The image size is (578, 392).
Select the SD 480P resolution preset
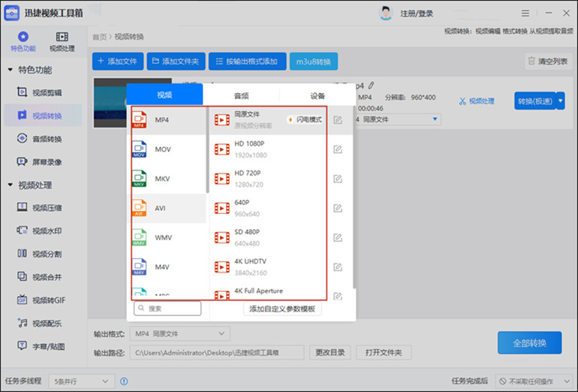(268, 237)
